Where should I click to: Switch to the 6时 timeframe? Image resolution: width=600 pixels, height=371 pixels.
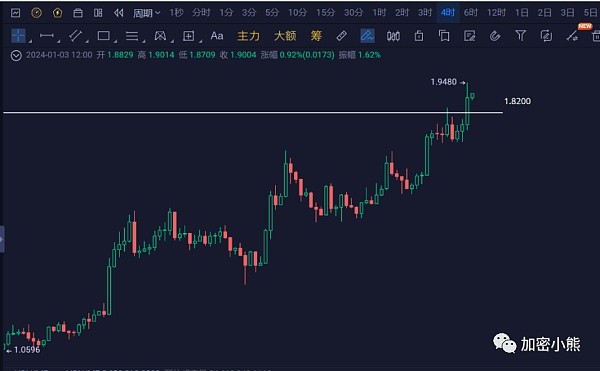click(x=471, y=13)
